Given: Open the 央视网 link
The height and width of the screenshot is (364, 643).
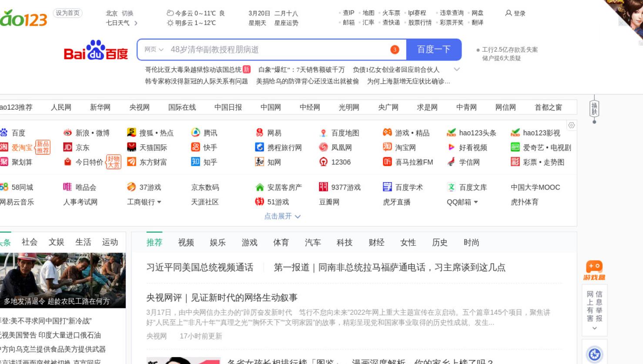Looking at the screenshot, I should pos(139,107).
